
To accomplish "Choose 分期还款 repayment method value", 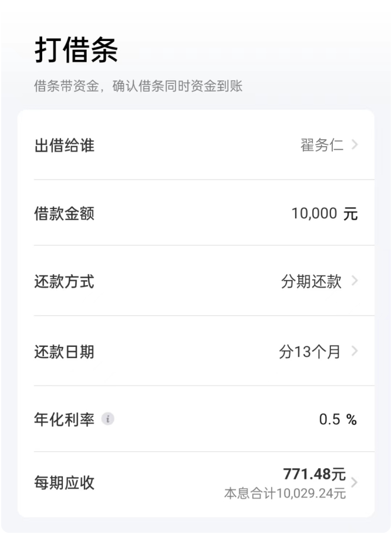I will (311, 282).
